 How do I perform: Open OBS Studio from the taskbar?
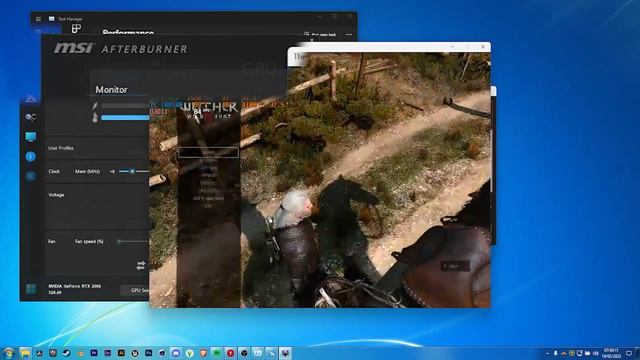pos(244,353)
